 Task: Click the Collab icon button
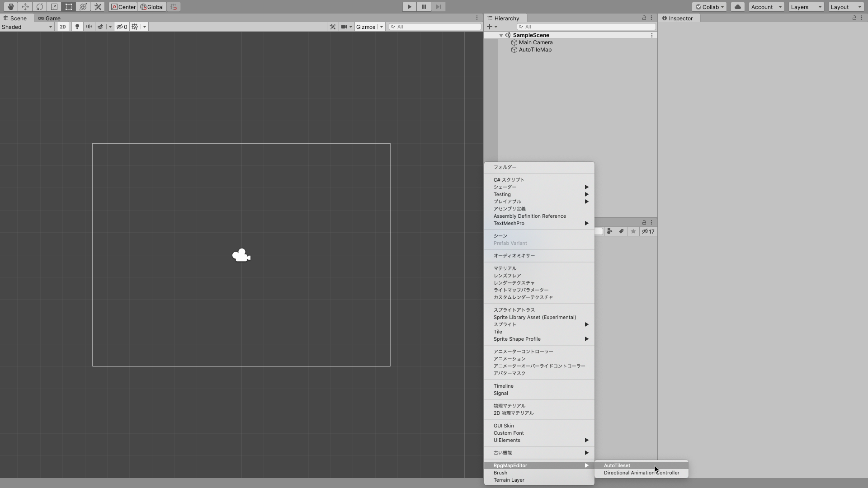click(x=708, y=7)
